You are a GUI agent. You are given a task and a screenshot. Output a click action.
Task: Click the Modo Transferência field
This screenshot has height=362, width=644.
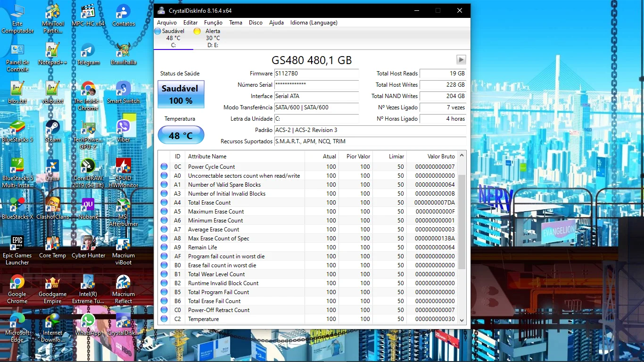click(x=316, y=107)
